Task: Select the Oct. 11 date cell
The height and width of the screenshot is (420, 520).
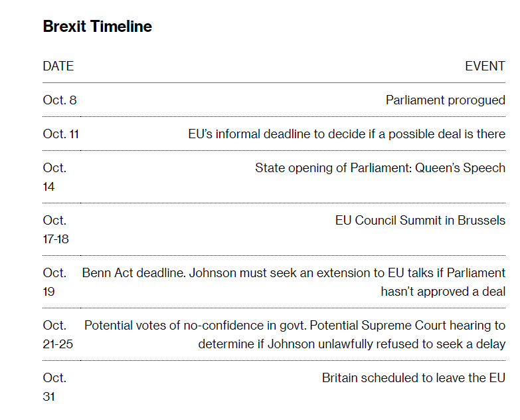Action: pos(60,134)
